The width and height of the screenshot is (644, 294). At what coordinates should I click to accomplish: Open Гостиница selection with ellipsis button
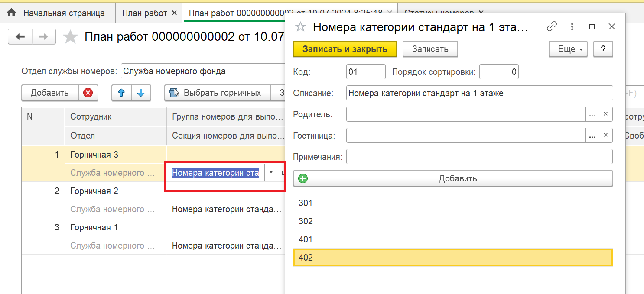[x=592, y=136]
